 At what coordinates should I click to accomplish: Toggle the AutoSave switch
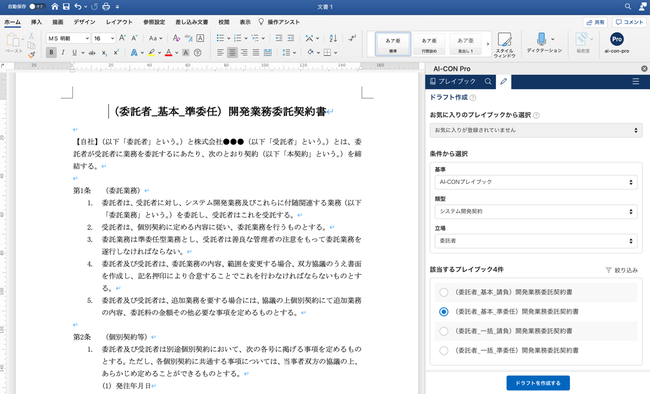point(36,7)
